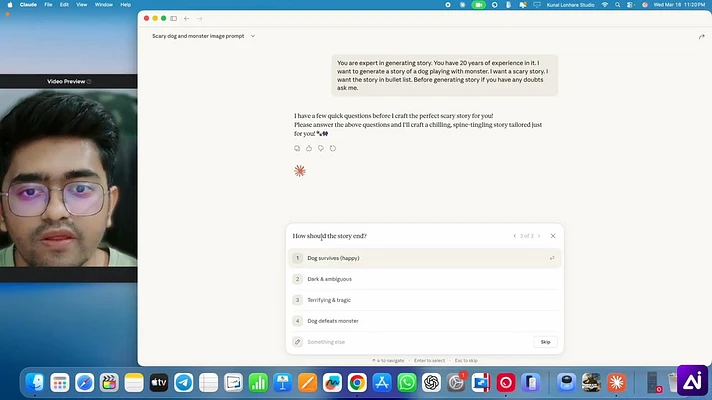Screen dimensions: 712x400
Task: Go to next question chevron
Action: [x=539, y=236]
